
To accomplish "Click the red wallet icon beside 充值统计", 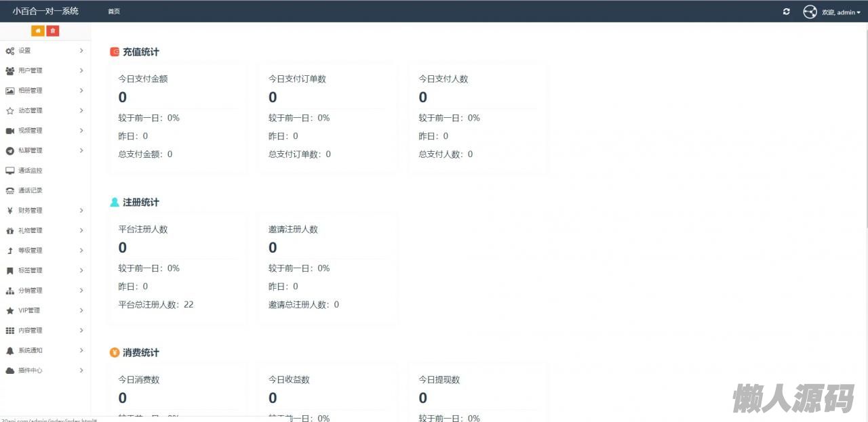I will pyautogui.click(x=115, y=51).
